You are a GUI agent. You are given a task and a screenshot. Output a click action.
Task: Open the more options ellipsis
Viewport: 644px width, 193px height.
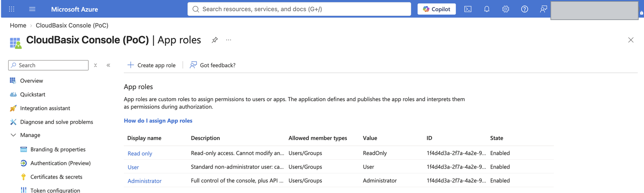click(x=228, y=40)
